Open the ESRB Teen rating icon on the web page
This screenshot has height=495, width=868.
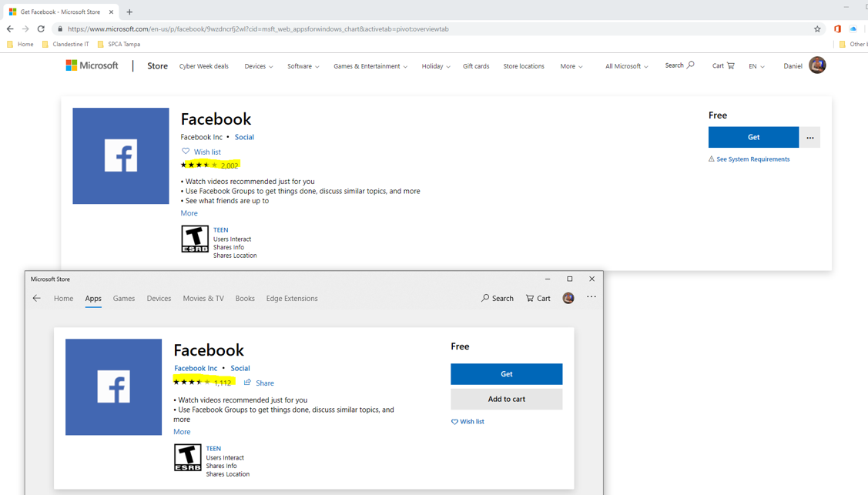pos(195,239)
